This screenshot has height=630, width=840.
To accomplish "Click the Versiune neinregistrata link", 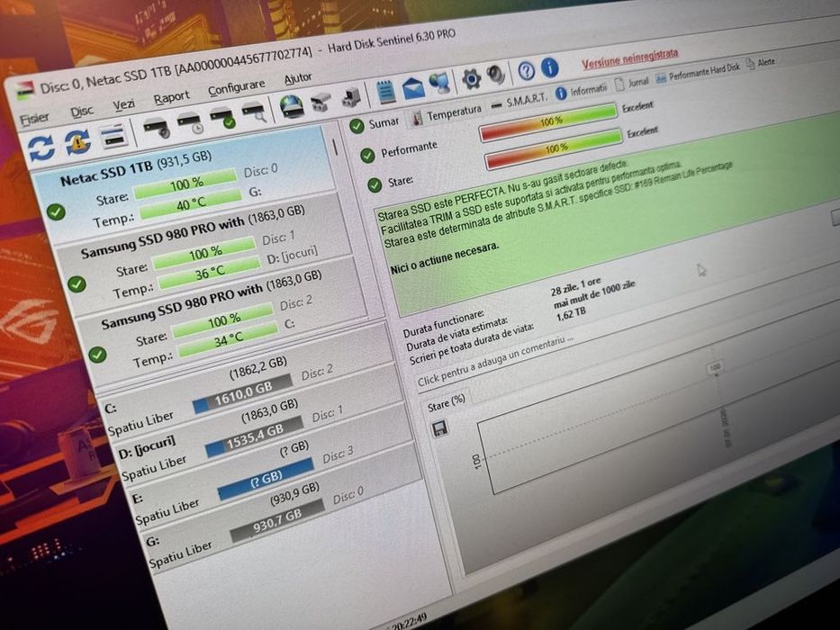I will point(630,58).
